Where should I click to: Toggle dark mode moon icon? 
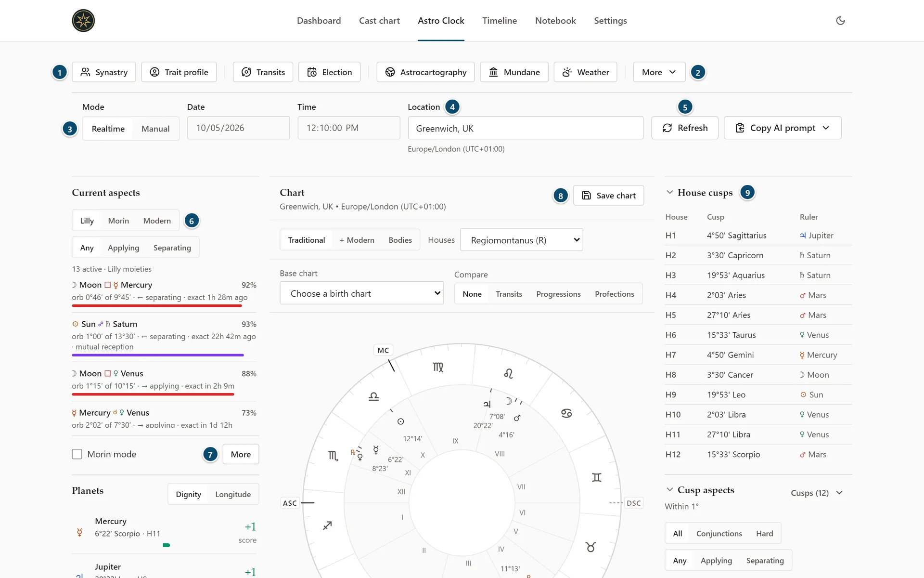(840, 21)
